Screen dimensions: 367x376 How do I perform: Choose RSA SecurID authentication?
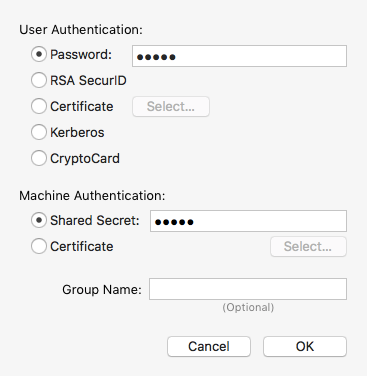coord(39,80)
